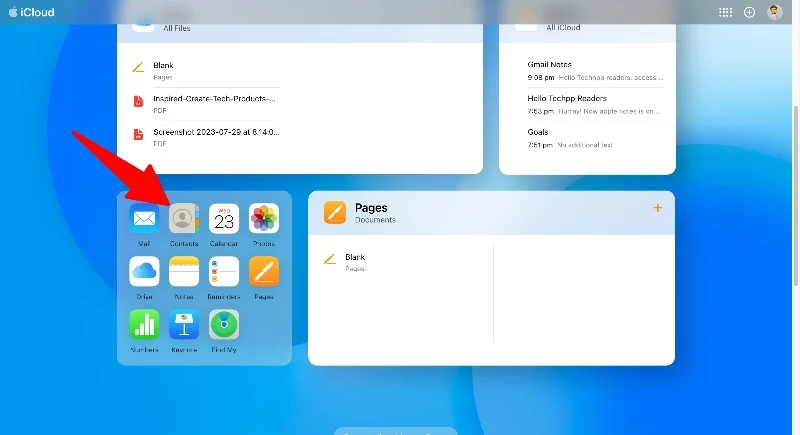Click the page vertical scrollbar
The width and height of the screenshot is (800, 435).
pos(796,196)
